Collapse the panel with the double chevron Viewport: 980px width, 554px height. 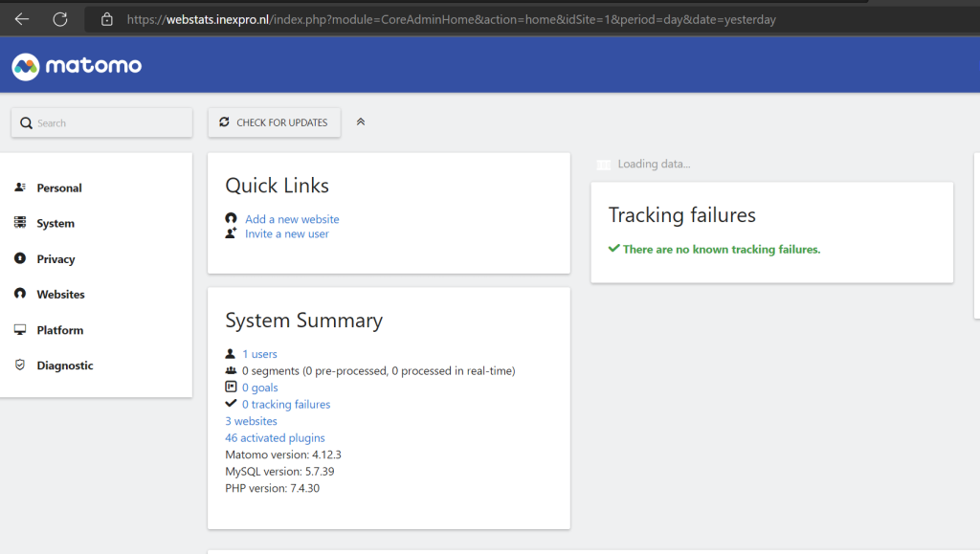(361, 122)
